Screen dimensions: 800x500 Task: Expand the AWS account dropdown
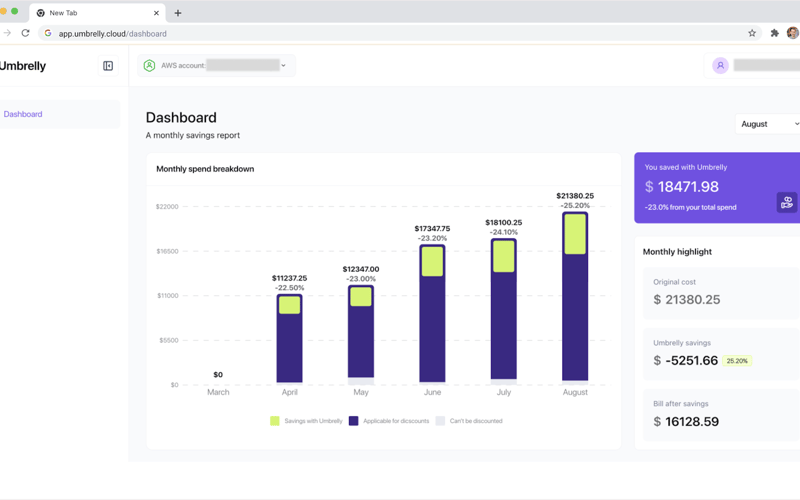click(x=216, y=65)
